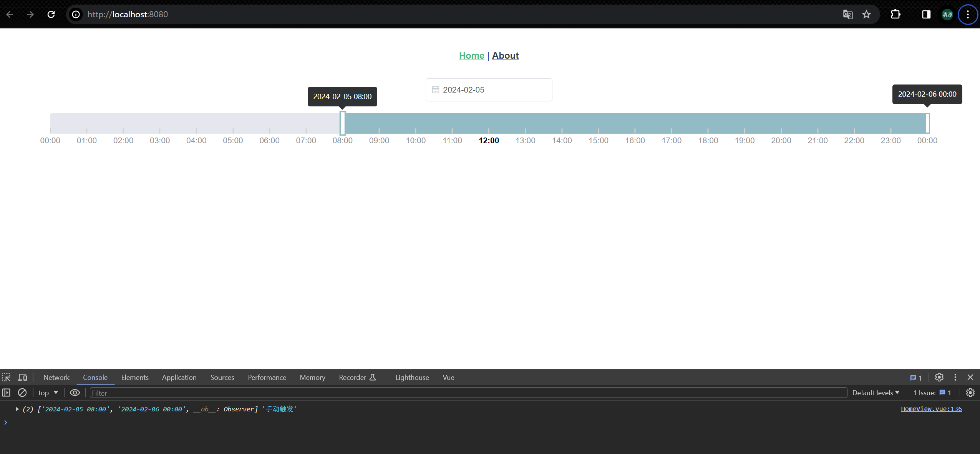Image resolution: width=980 pixels, height=454 pixels.
Task: Open the Default levels dropdown
Action: click(876, 393)
